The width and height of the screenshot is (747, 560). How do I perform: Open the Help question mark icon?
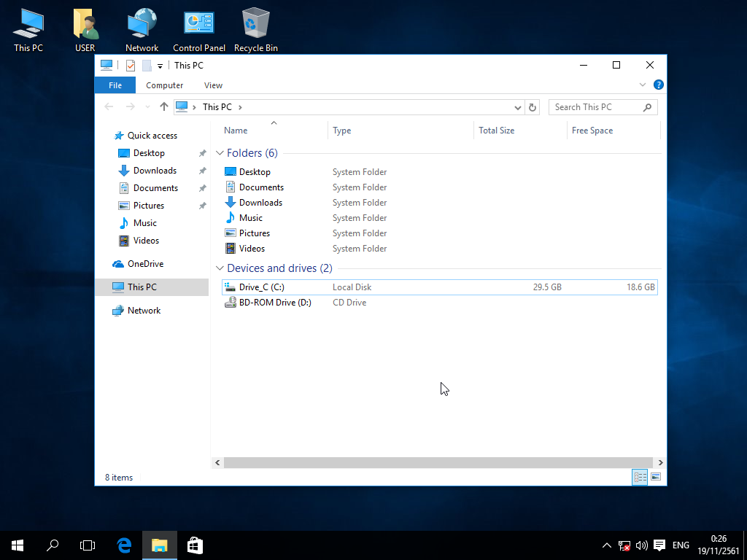pyautogui.click(x=658, y=85)
